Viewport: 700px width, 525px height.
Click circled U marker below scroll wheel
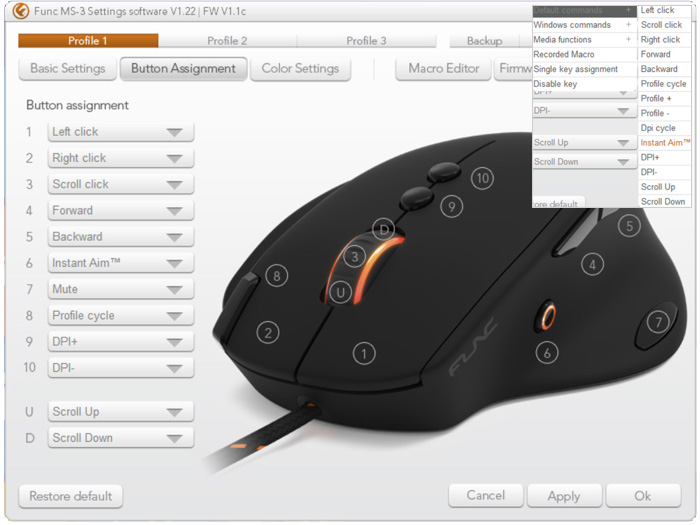340,292
